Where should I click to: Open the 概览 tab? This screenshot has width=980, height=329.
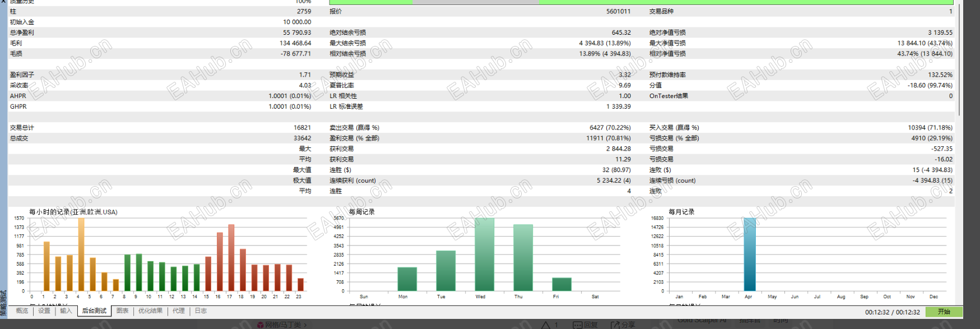point(22,311)
